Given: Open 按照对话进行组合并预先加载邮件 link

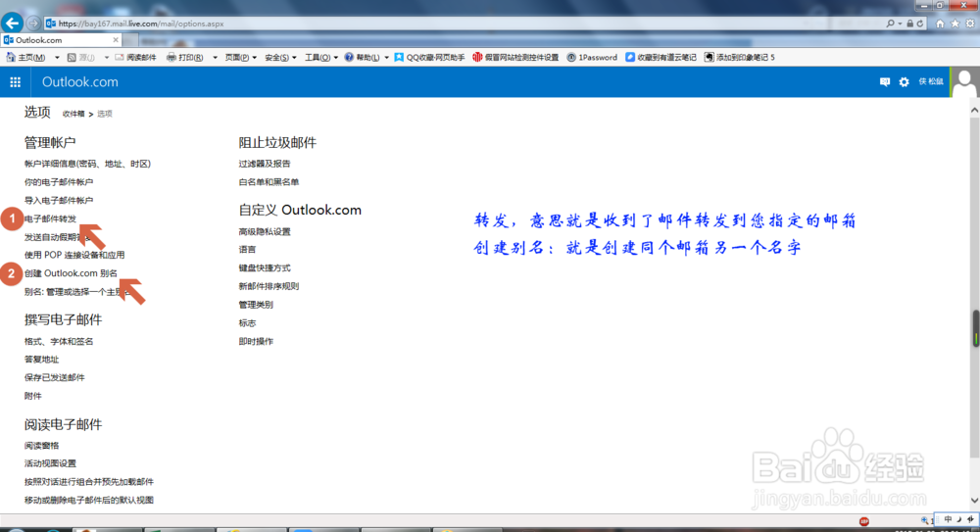Looking at the screenshot, I should pyautogui.click(x=89, y=482).
